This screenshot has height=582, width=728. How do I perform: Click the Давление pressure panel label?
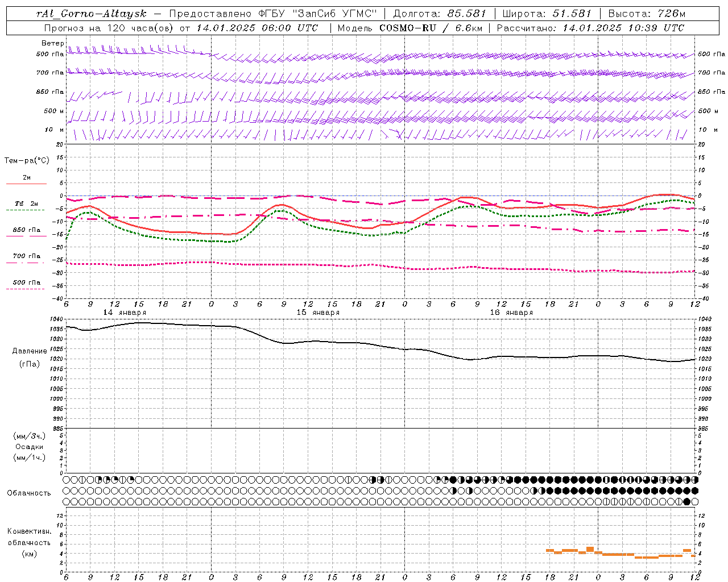[30, 351]
